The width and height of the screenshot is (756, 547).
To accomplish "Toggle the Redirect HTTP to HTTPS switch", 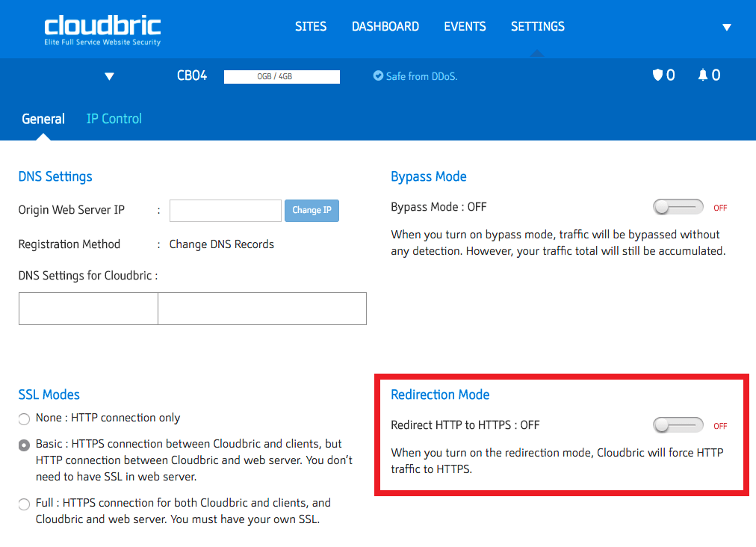I will pos(678,425).
